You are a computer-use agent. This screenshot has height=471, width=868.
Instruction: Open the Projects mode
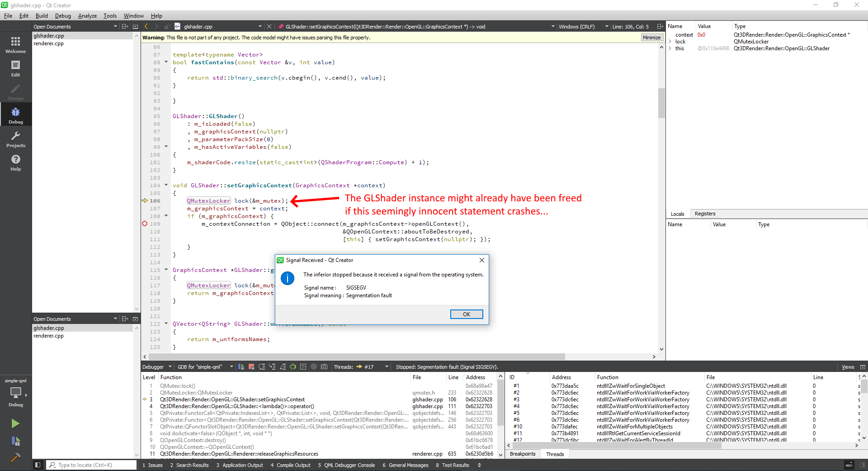pyautogui.click(x=16, y=139)
